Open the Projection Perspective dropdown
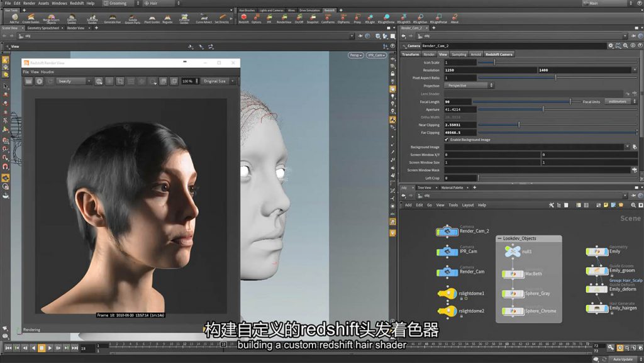644x363 pixels. point(469,86)
